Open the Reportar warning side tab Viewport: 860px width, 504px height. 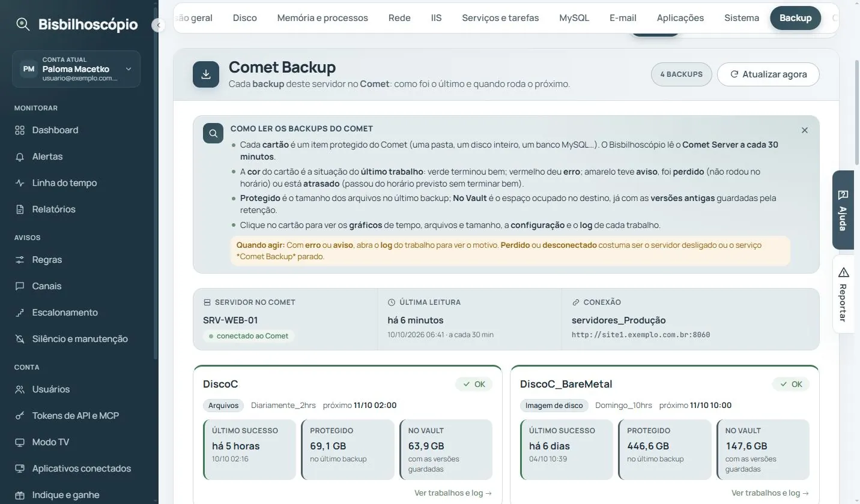tap(843, 294)
